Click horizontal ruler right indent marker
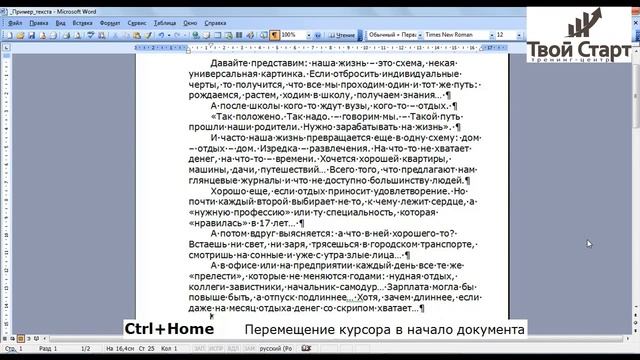The height and width of the screenshot is (360, 640). pos(482,49)
